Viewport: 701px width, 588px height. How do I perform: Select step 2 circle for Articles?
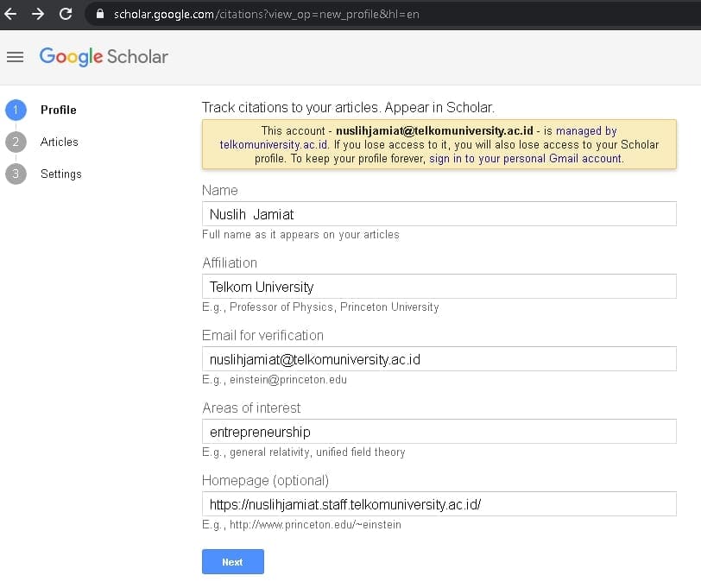(x=16, y=142)
